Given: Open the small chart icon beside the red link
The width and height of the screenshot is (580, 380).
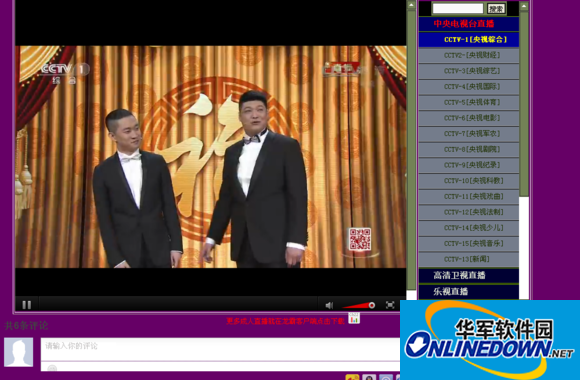Looking at the screenshot, I should (354, 318).
